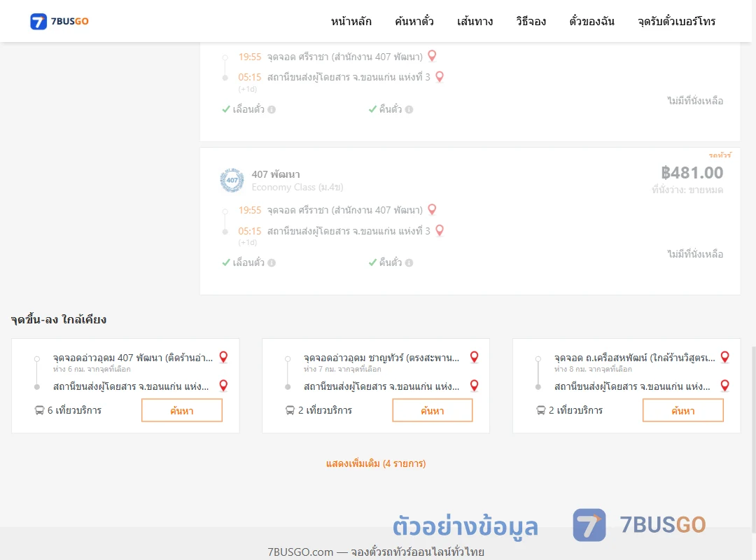Click map pin for จุดจอดอ่าวอุดม 407 พัฒนา stop

(223, 357)
